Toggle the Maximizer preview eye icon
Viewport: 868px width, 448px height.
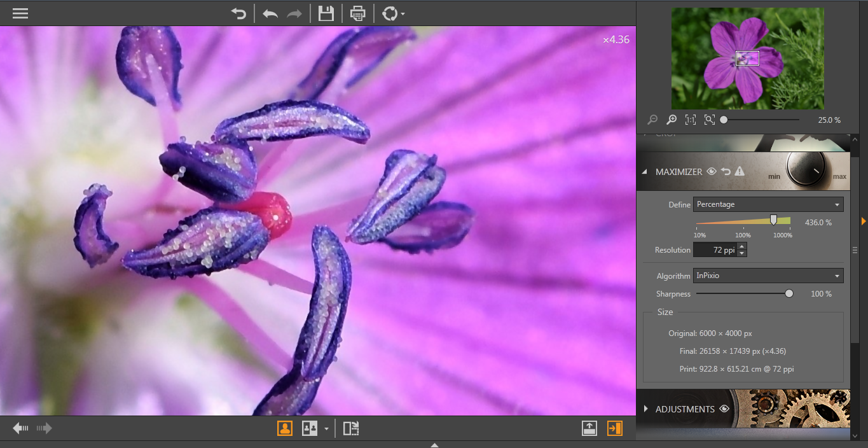point(712,171)
